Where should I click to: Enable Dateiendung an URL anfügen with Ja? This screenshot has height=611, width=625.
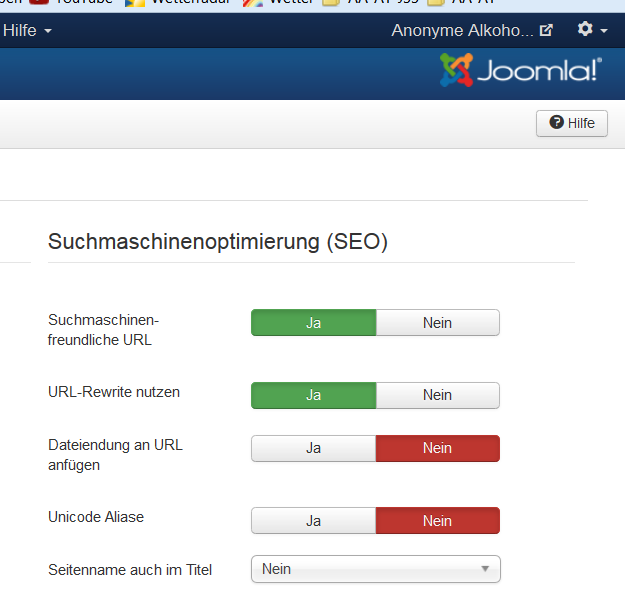(x=314, y=448)
